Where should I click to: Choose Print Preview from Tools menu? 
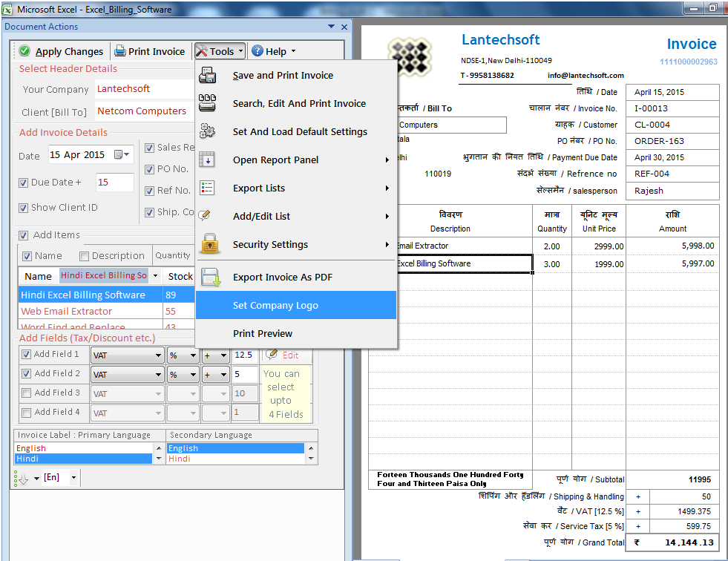click(296, 333)
